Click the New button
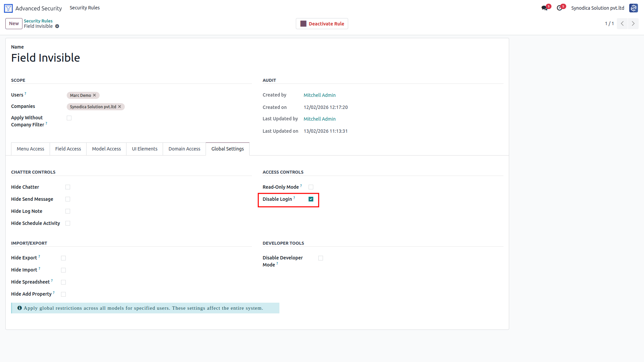The image size is (644, 362). click(14, 23)
